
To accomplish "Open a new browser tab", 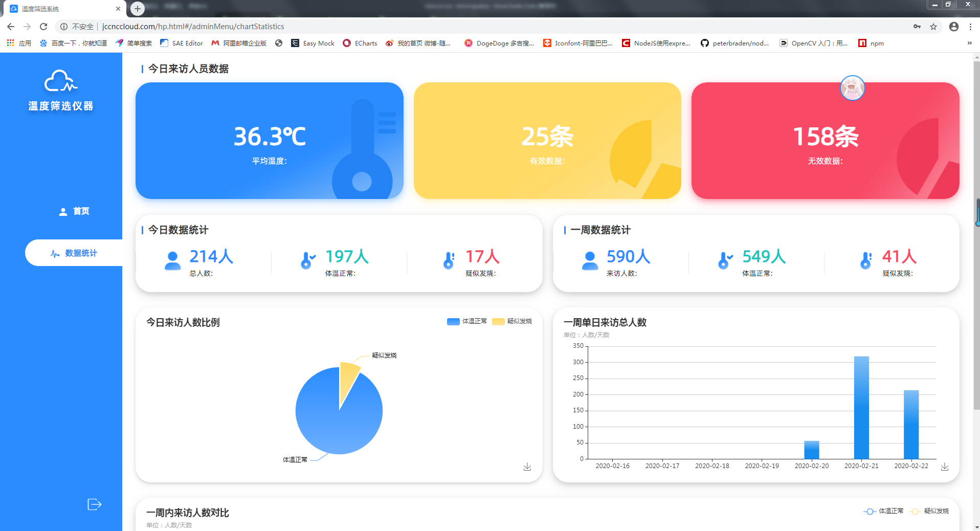I will point(138,8).
